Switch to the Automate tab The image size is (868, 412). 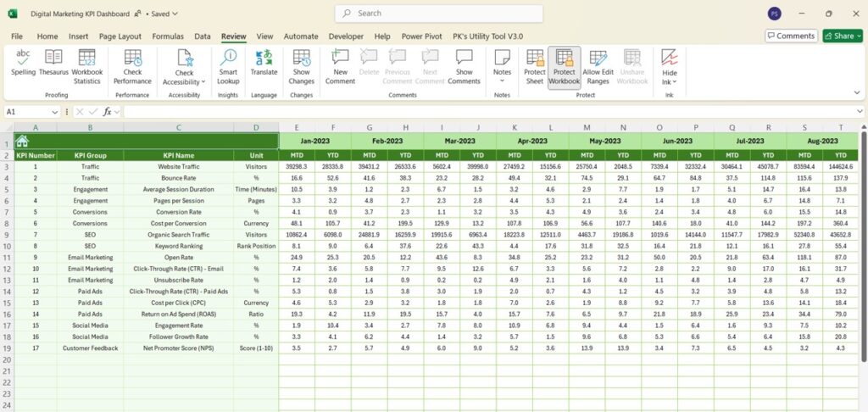(301, 36)
